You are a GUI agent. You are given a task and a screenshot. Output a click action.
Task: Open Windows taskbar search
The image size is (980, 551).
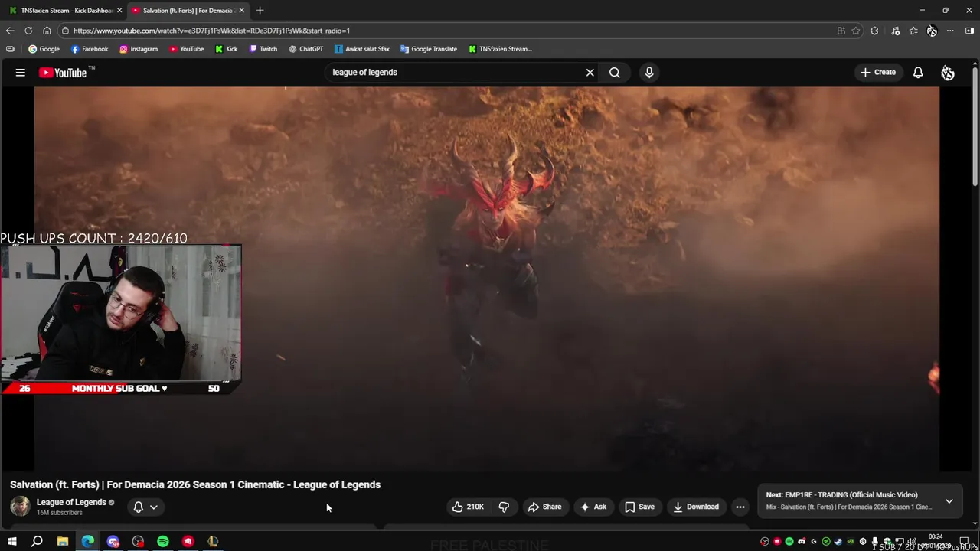(x=37, y=542)
